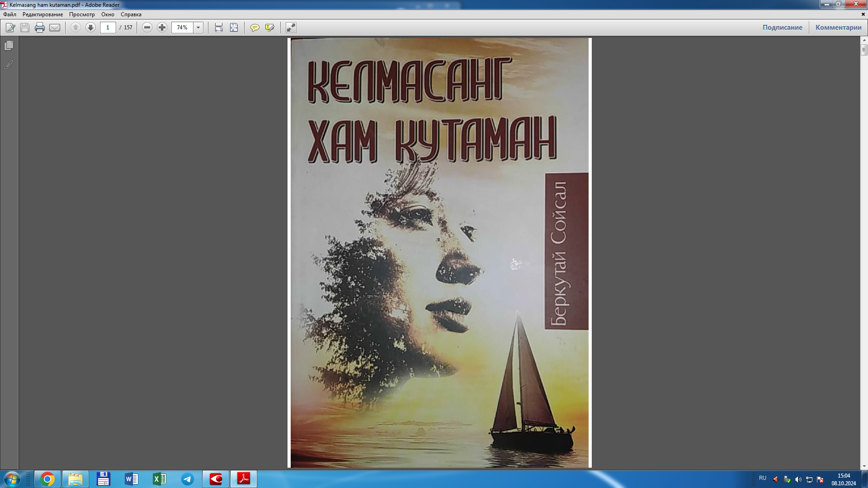Toggle fullscreen reading mode
This screenshot has height=488, width=868.
291,28
